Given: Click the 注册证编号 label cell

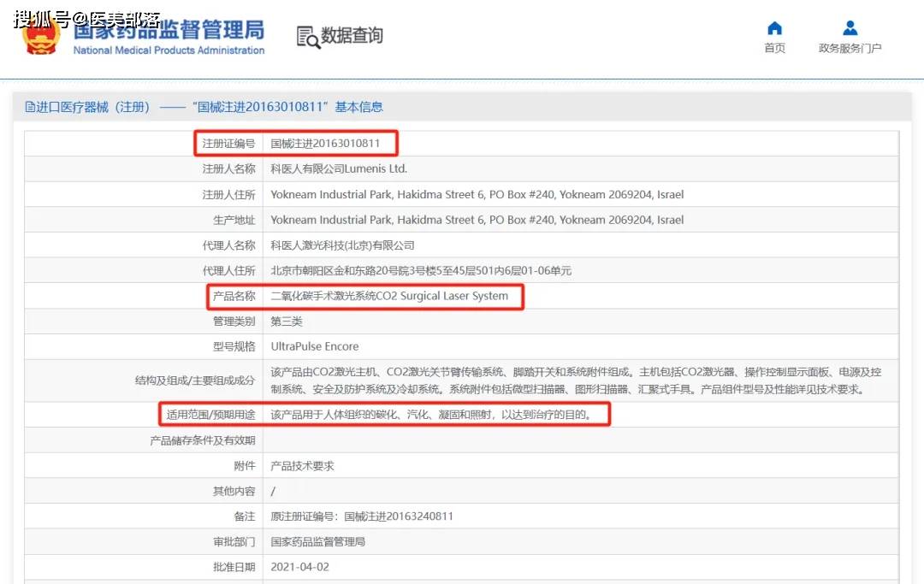Looking at the screenshot, I should click(x=228, y=144).
